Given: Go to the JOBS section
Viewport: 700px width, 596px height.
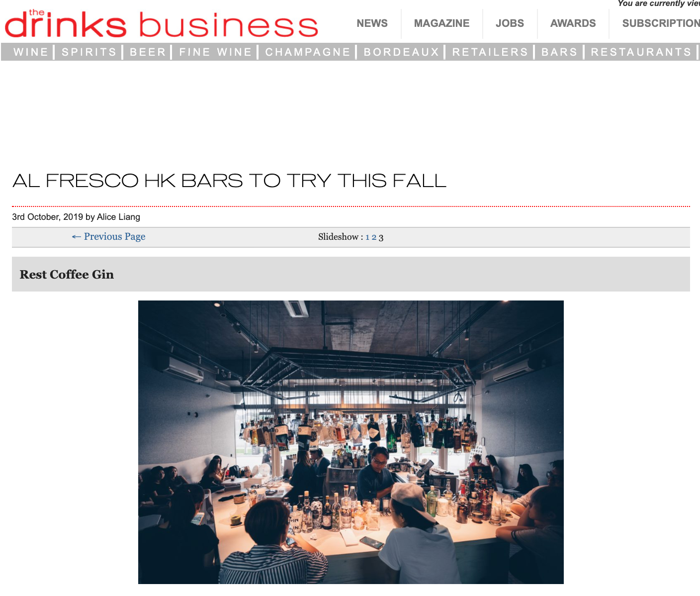Looking at the screenshot, I should (510, 23).
